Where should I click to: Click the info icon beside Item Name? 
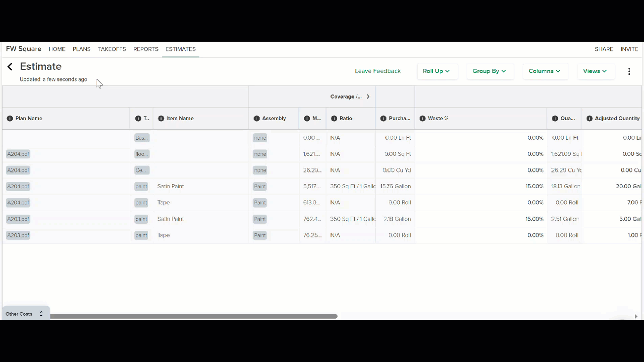coord(161,119)
